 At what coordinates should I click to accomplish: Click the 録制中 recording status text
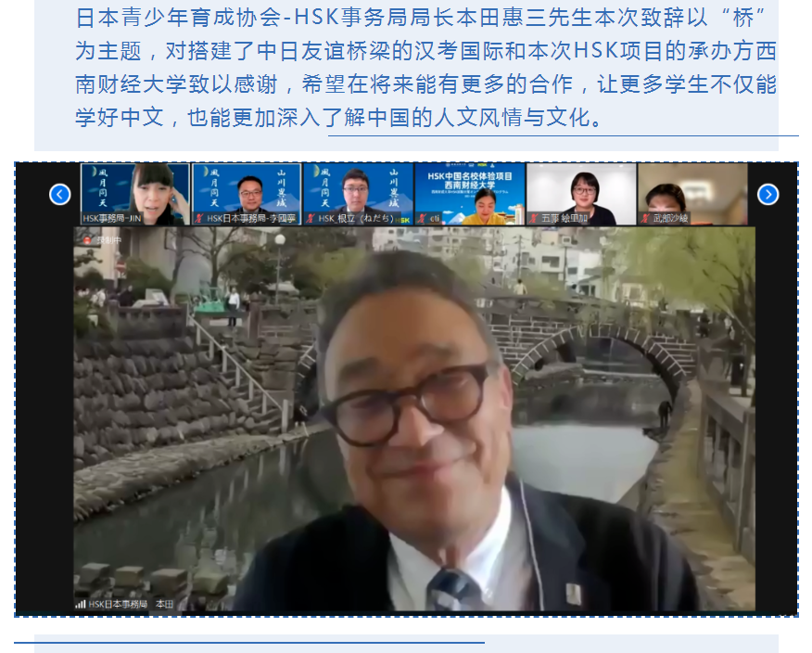click(109, 239)
